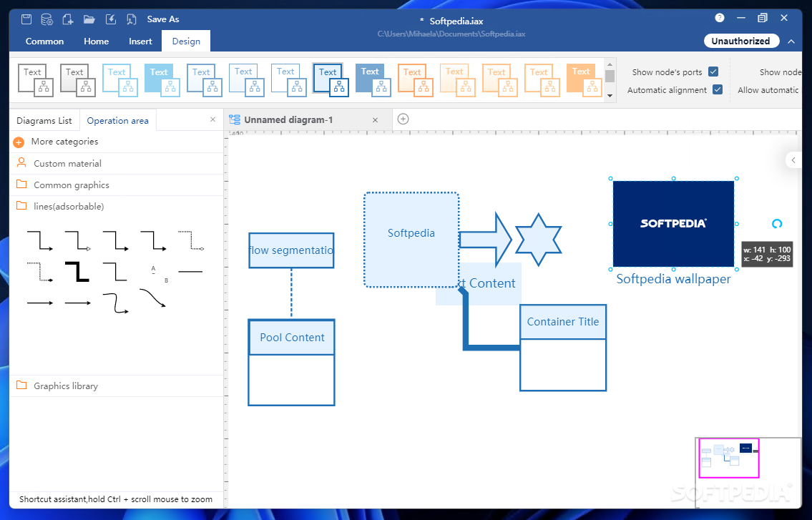Select the smooth diagonal curve arrow line
Image resolution: width=812 pixels, height=520 pixels.
pos(153,298)
